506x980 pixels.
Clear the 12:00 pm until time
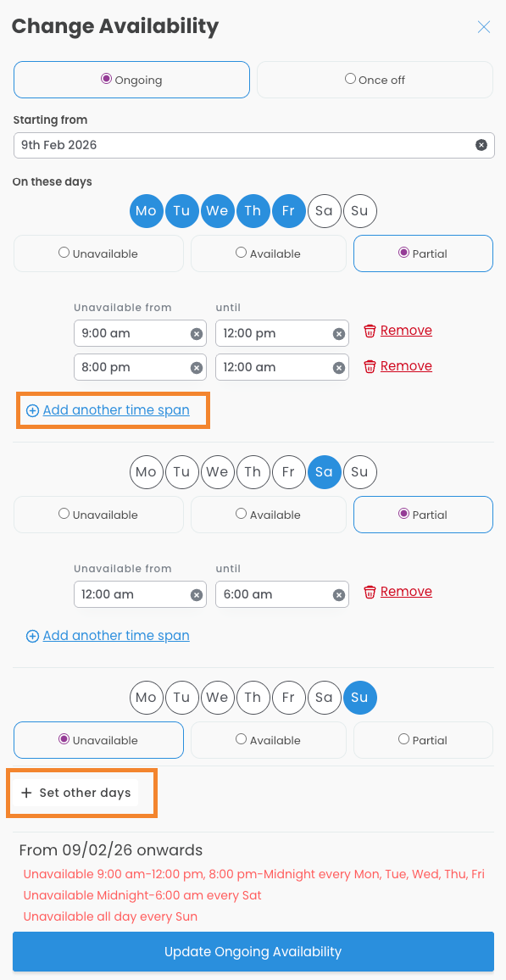[338, 334]
